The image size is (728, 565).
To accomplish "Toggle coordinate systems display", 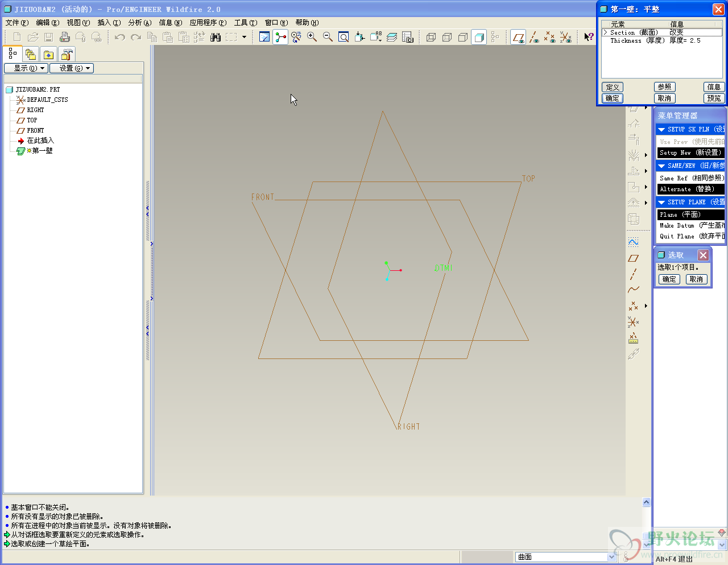I will tap(565, 37).
